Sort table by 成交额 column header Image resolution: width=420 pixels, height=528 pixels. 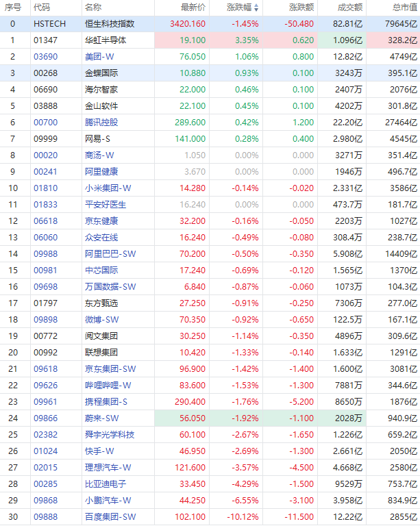tap(350, 8)
